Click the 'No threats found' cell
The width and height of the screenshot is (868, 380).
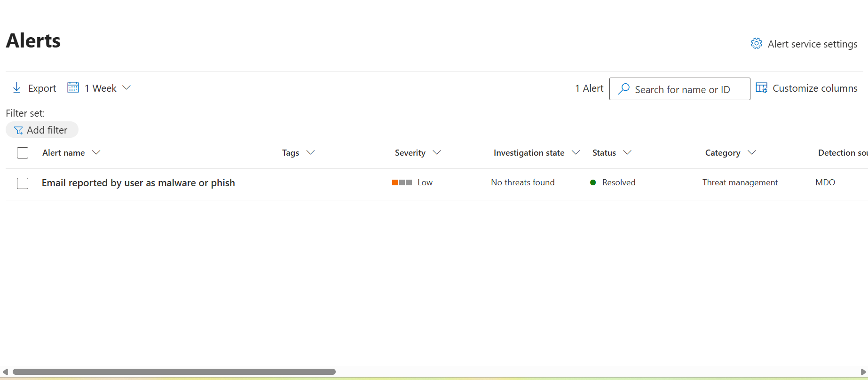(x=523, y=182)
